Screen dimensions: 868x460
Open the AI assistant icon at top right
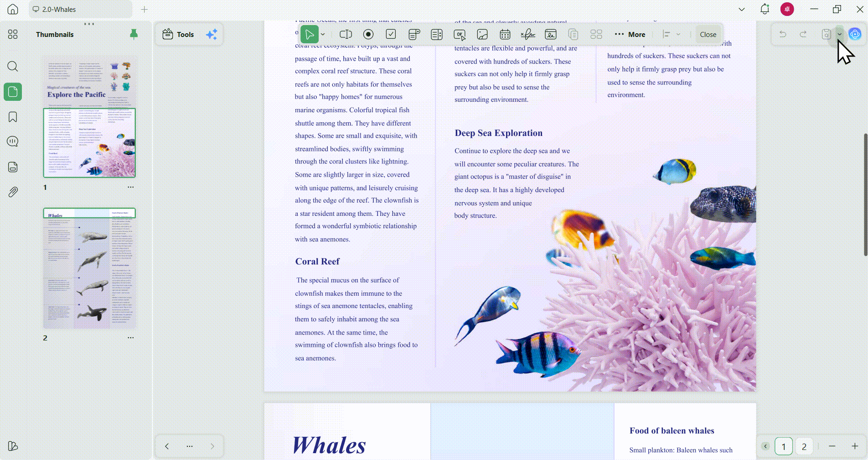(x=855, y=34)
